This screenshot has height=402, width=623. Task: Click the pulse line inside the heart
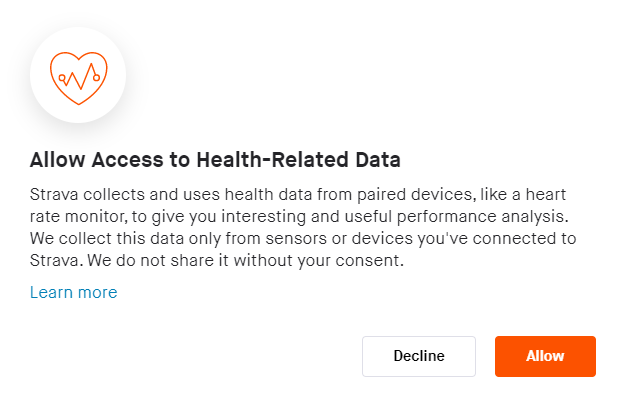(x=78, y=76)
